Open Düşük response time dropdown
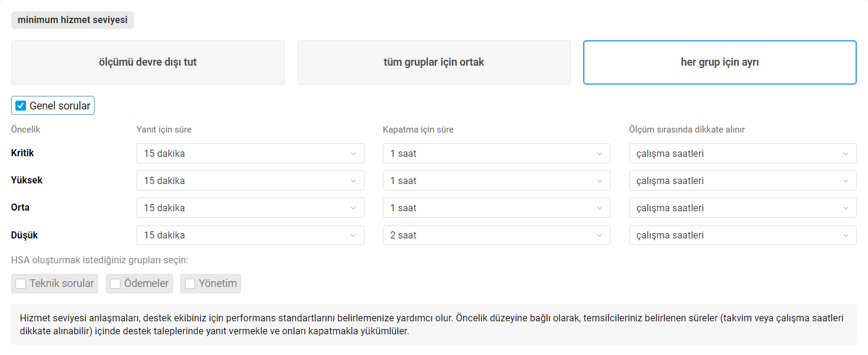Screen dimensions: 868x355 pyautogui.click(x=251, y=235)
